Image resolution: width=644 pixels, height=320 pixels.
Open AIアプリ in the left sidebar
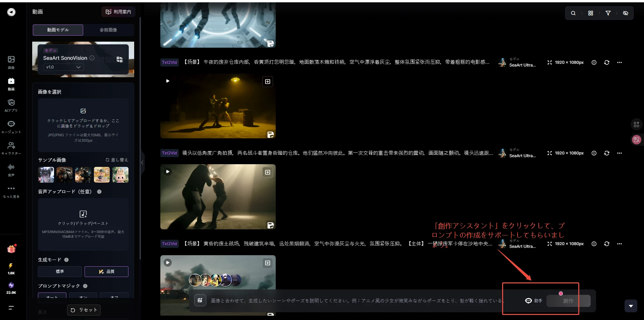pyautogui.click(x=11, y=105)
